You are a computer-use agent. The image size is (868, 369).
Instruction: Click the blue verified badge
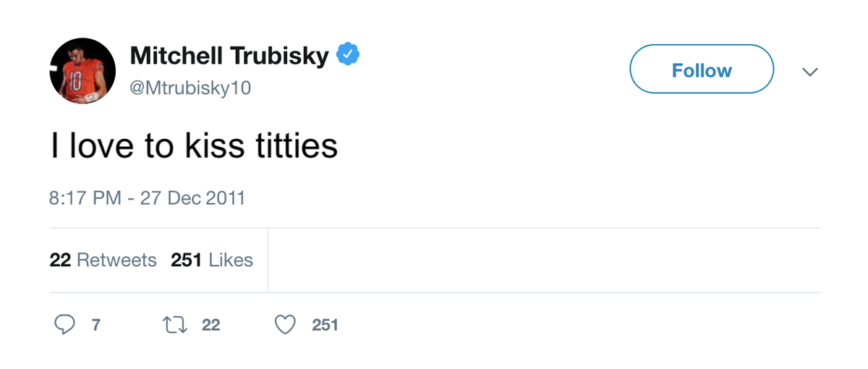[x=349, y=54]
